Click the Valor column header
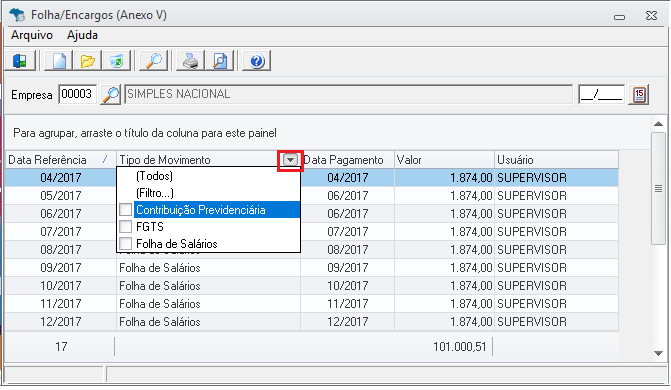Viewport: 671px width, 390px height. (444, 160)
